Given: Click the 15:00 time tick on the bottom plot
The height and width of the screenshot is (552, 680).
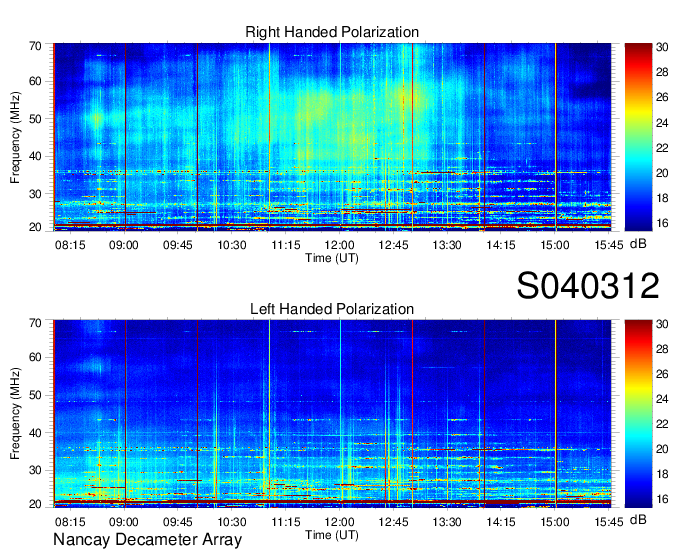Looking at the screenshot, I should click(x=555, y=522).
